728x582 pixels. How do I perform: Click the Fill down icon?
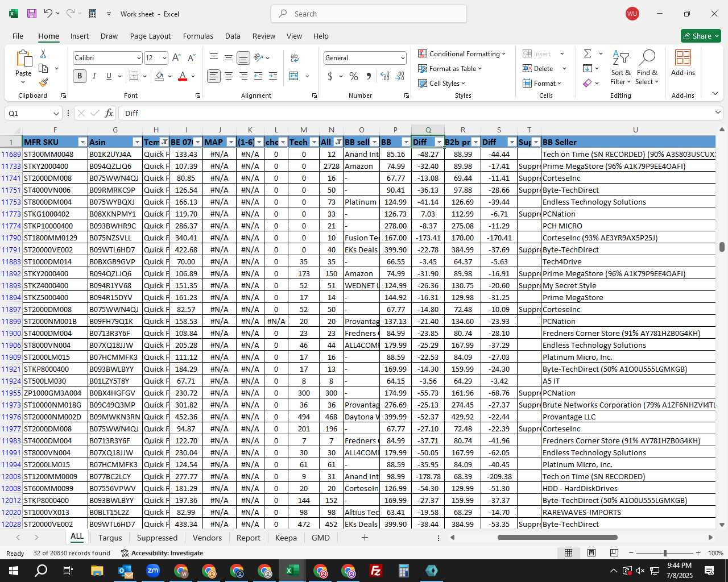(x=588, y=68)
